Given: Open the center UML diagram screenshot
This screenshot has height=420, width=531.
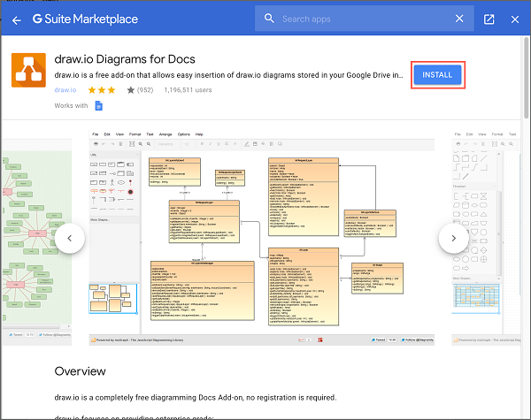Looking at the screenshot, I should point(261,238).
